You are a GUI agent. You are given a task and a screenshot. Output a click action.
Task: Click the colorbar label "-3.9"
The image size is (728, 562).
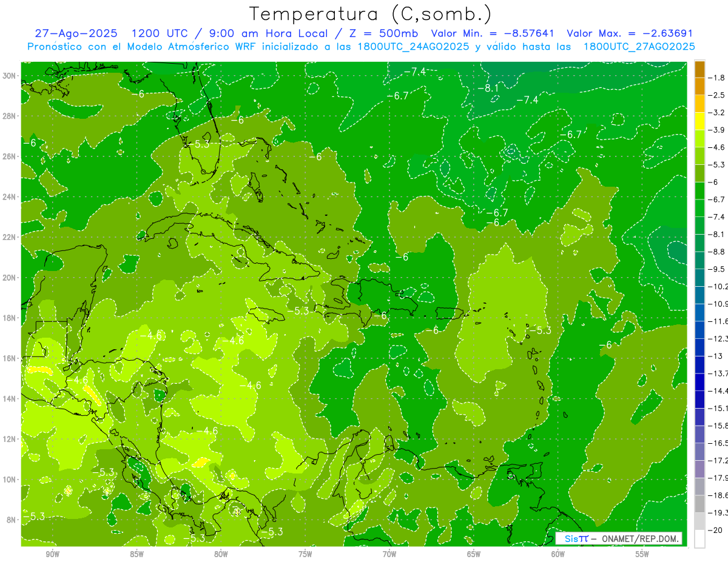[717, 130]
